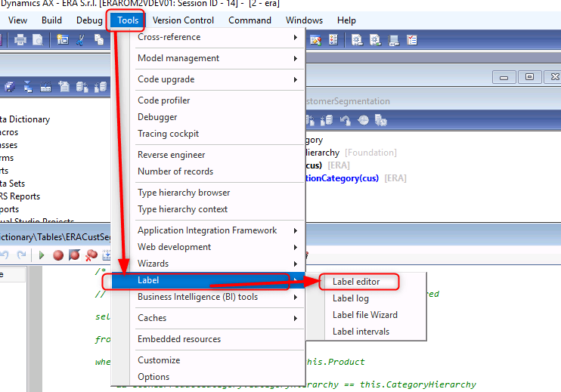Click the Copy icon in the main toolbar

(98, 40)
